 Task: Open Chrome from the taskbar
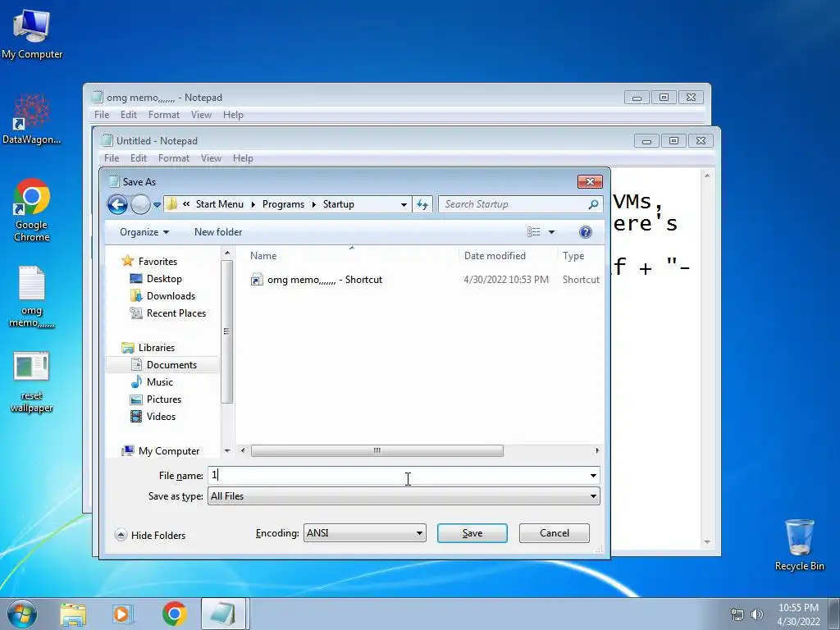pyautogui.click(x=175, y=614)
